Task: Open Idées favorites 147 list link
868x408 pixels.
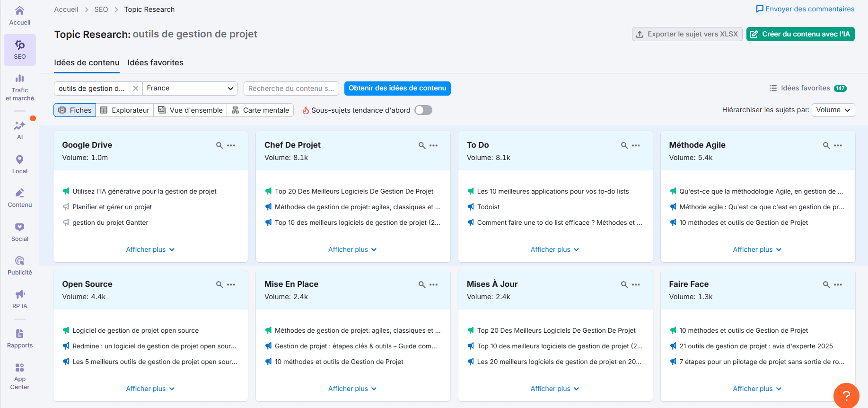Action: [808, 88]
